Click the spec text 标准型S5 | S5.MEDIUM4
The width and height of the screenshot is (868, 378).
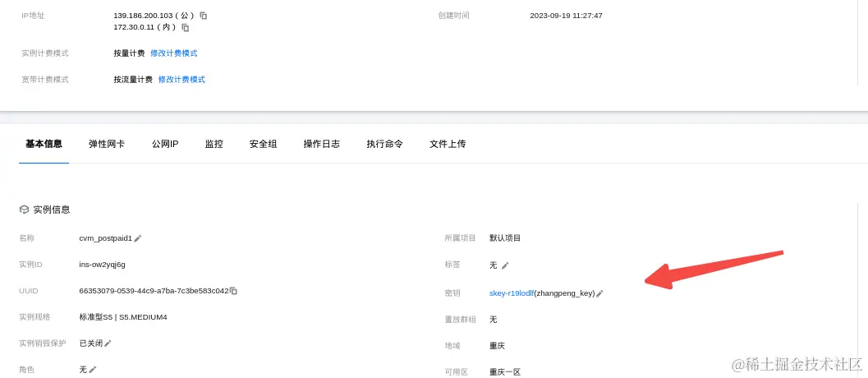point(123,317)
